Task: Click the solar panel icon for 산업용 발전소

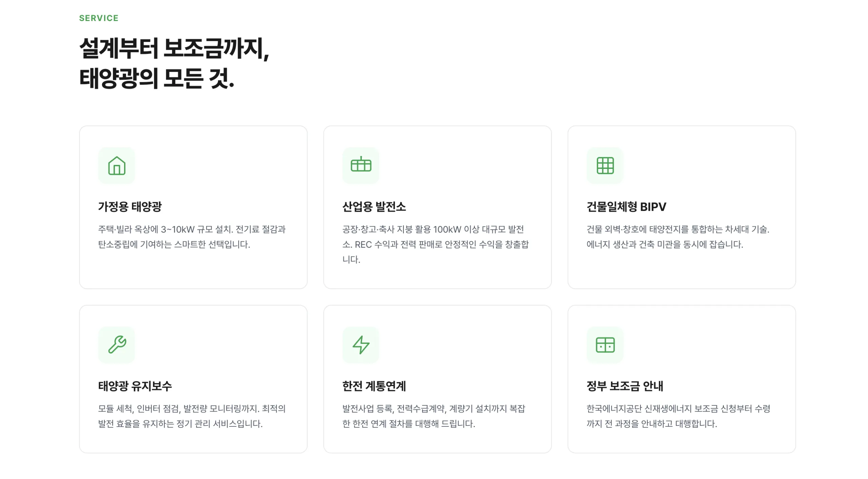Action: tap(360, 166)
